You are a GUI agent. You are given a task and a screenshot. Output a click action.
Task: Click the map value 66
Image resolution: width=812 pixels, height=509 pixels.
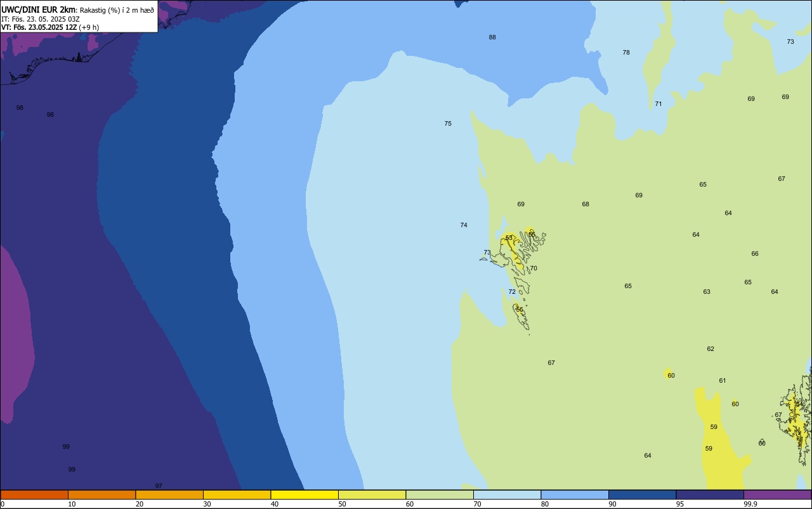coord(755,254)
